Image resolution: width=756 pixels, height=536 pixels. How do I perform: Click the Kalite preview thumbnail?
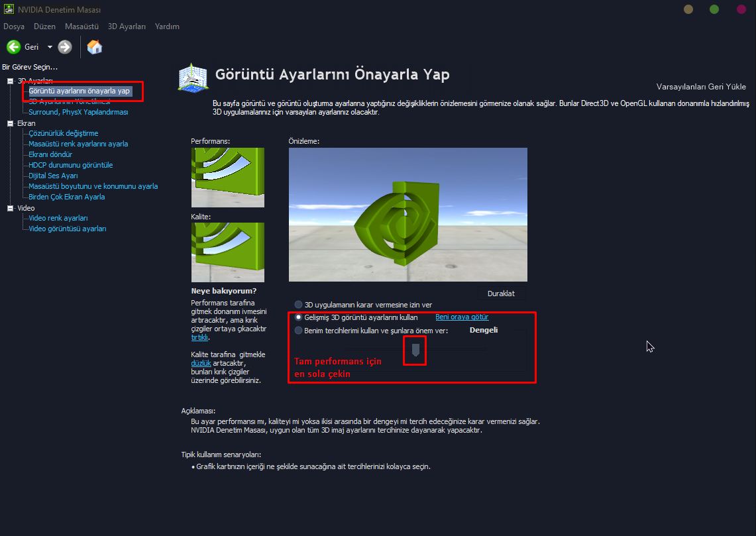tap(227, 252)
